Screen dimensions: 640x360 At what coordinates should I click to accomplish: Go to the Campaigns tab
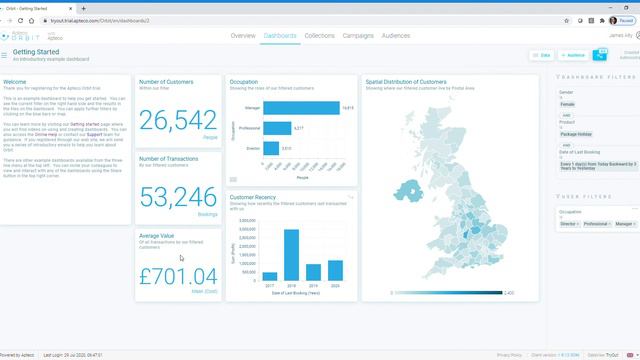[x=358, y=36]
